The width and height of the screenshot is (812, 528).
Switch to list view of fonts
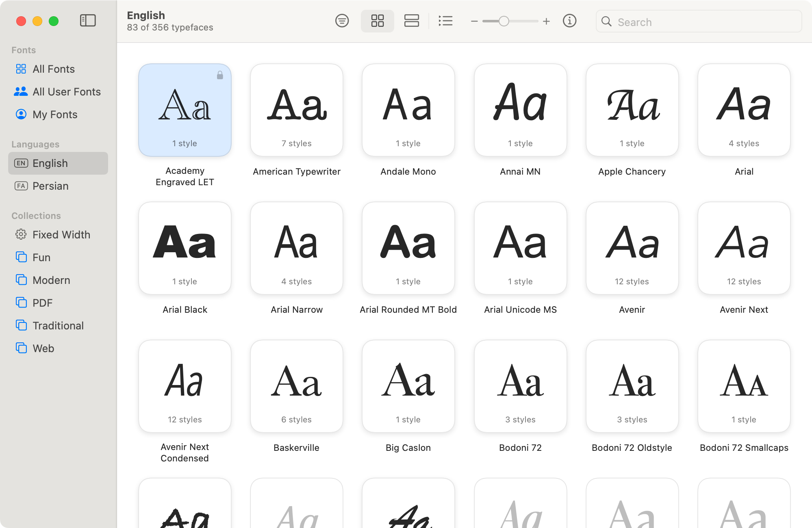click(445, 21)
